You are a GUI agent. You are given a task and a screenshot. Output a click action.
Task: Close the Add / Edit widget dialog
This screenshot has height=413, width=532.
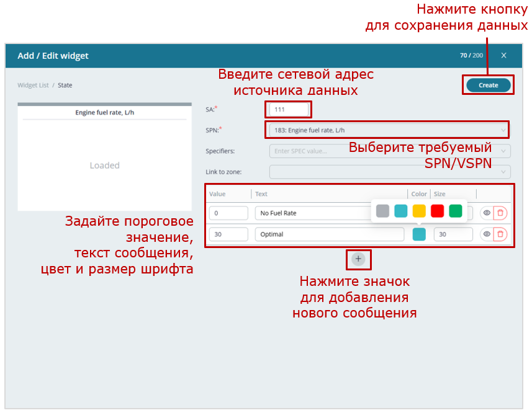[x=503, y=56]
